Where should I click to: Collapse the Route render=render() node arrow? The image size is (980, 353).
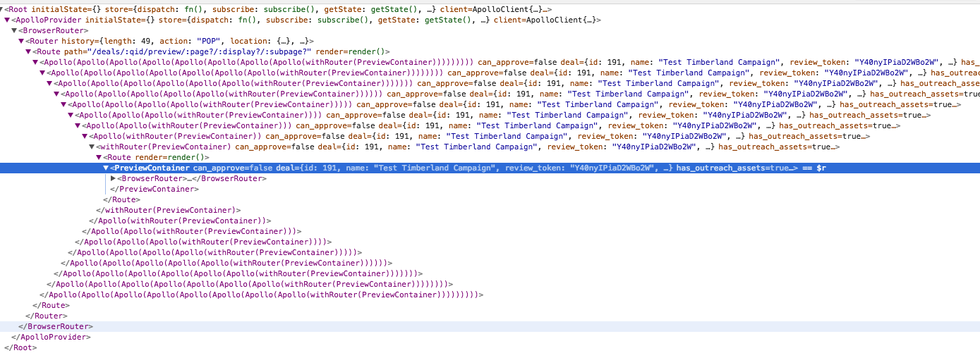point(99,157)
